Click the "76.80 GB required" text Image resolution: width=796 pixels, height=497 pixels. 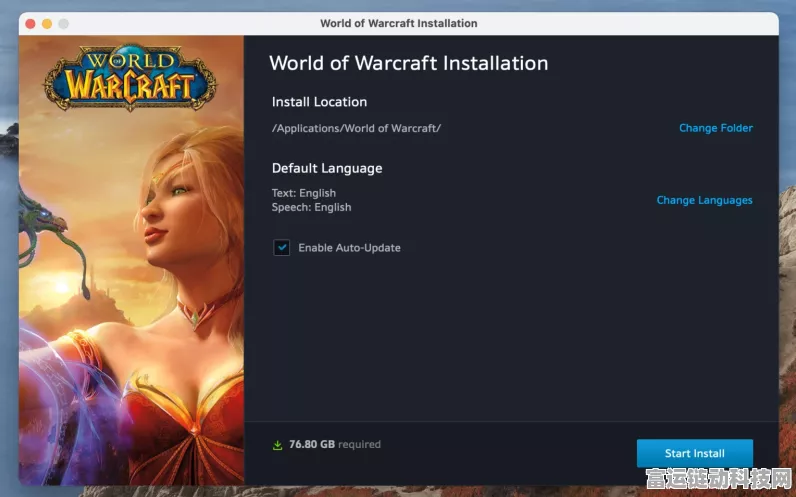tap(335, 444)
